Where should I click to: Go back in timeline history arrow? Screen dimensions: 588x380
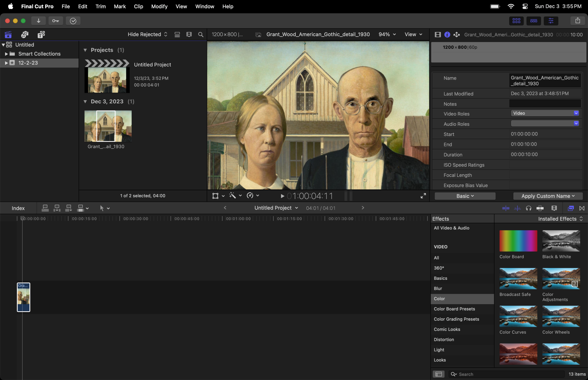click(225, 208)
